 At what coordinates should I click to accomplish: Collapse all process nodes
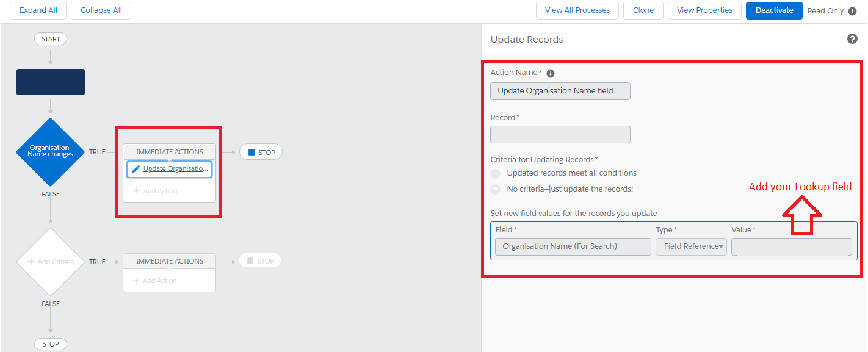click(x=101, y=10)
